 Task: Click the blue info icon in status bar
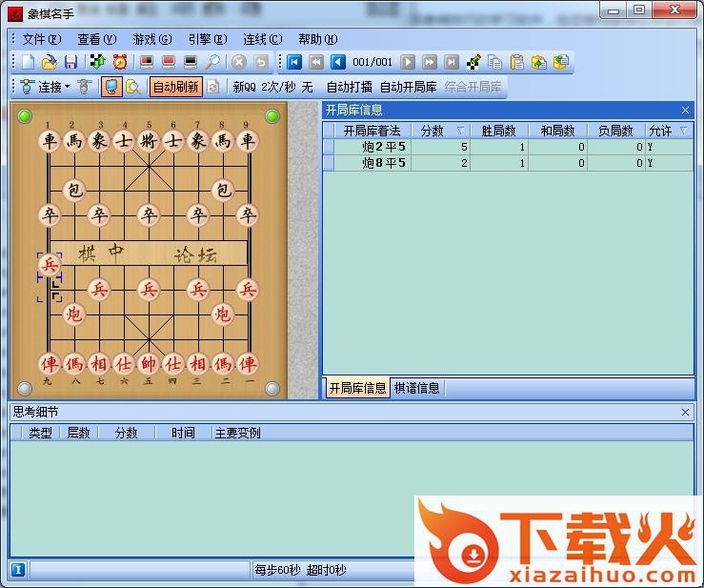tap(17, 570)
